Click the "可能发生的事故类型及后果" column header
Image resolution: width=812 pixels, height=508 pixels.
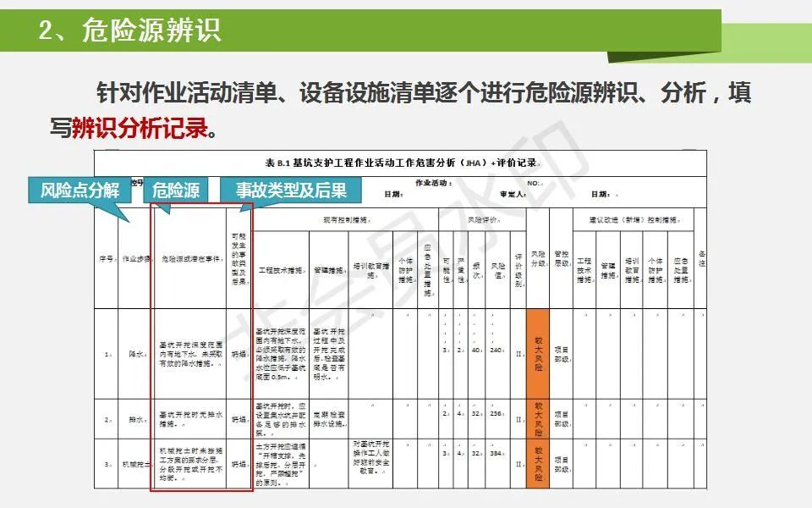click(239, 259)
